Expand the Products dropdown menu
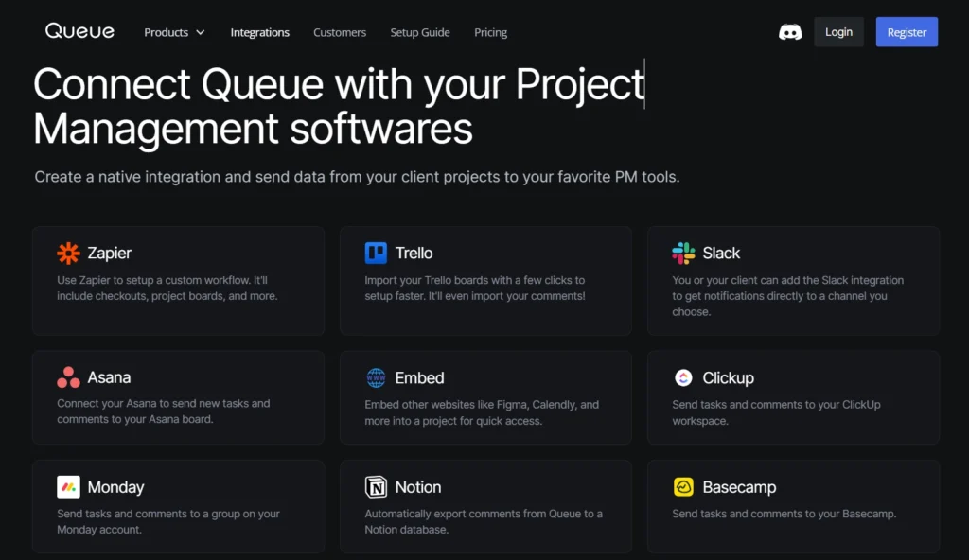Viewport: 969px width, 560px height. pyautogui.click(x=173, y=31)
